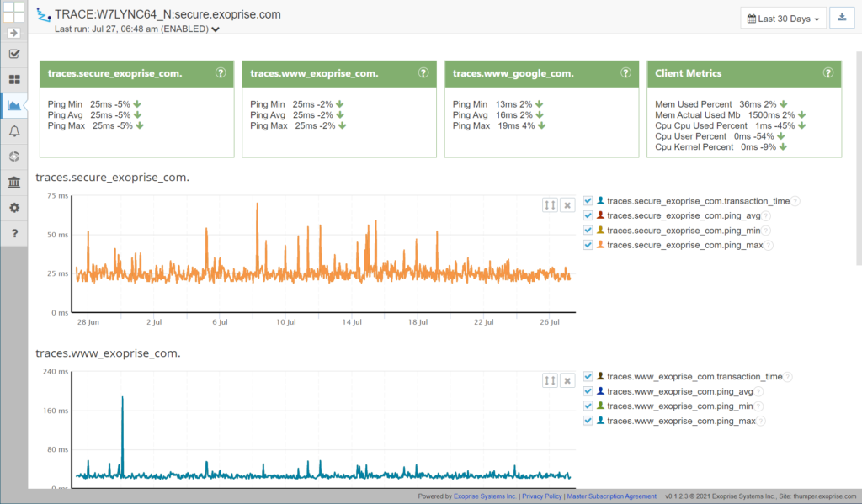Uncheck www_exoprise_com.ping_max series
The width and height of the screenshot is (862, 504).
coord(588,421)
